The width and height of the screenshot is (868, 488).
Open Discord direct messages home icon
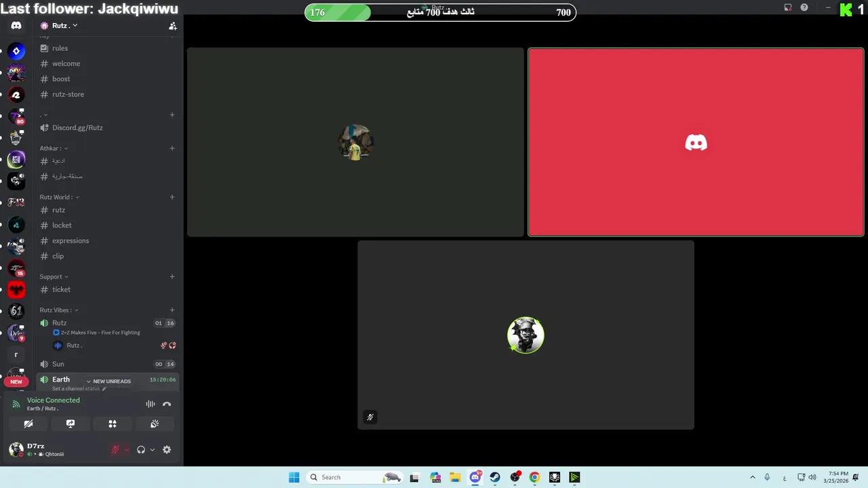click(16, 26)
